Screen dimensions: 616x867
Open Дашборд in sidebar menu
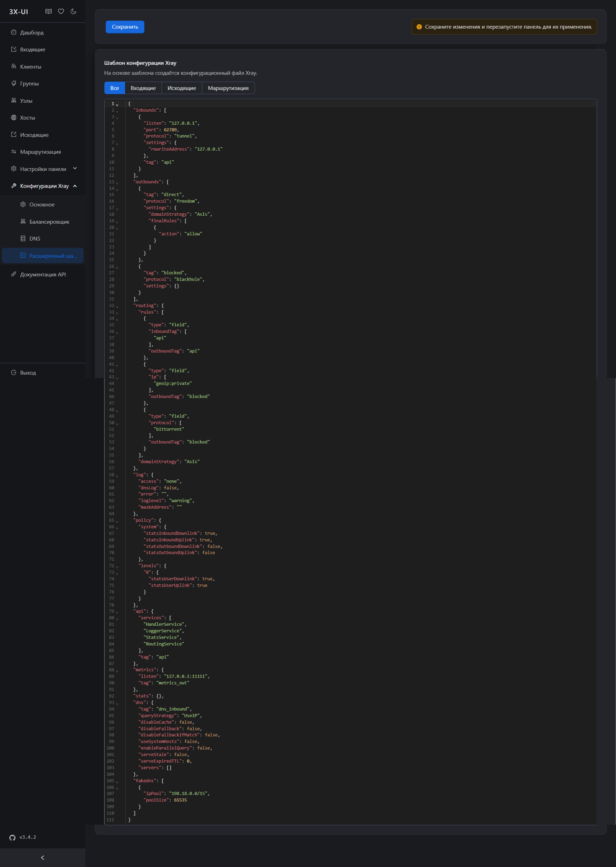[42, 32]
